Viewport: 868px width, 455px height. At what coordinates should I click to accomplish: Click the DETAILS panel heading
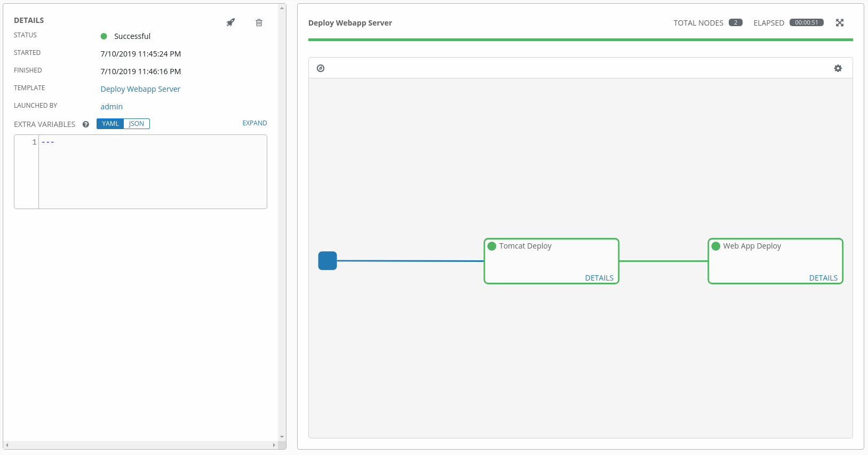coord(29,20)
